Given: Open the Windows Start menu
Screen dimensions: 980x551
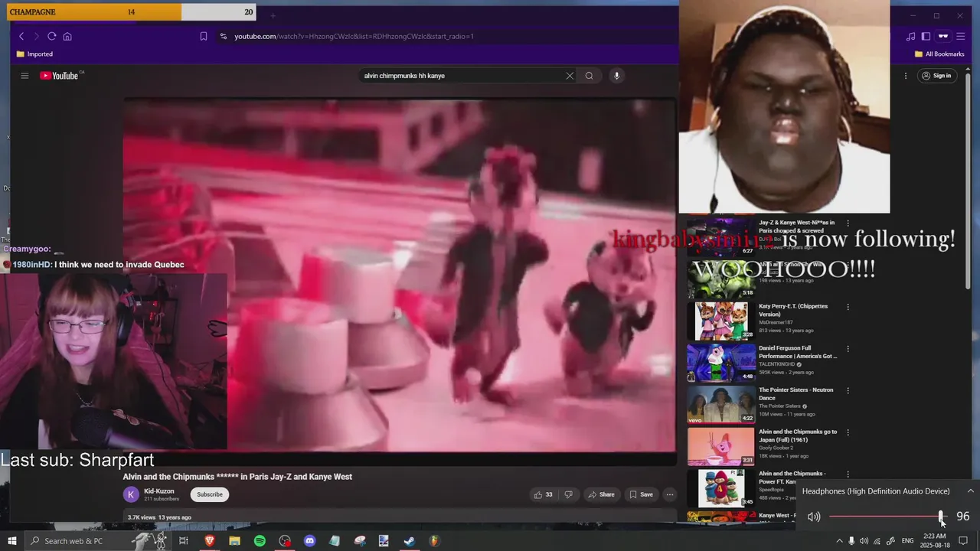Looking at the screenshot, I should click(11, 541).
